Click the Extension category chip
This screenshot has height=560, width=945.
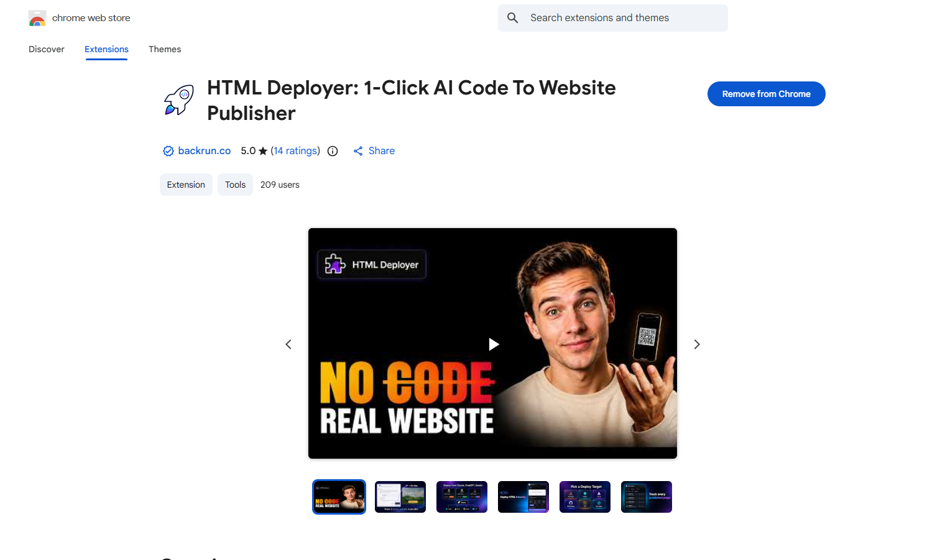tap(186, 185)
